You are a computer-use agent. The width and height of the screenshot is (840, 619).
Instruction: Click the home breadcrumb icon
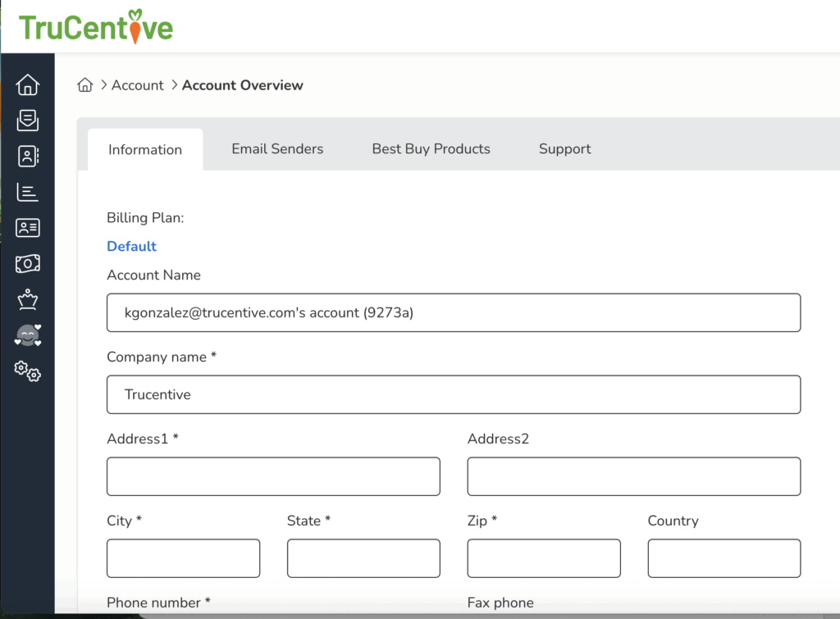tap(85, 84)
